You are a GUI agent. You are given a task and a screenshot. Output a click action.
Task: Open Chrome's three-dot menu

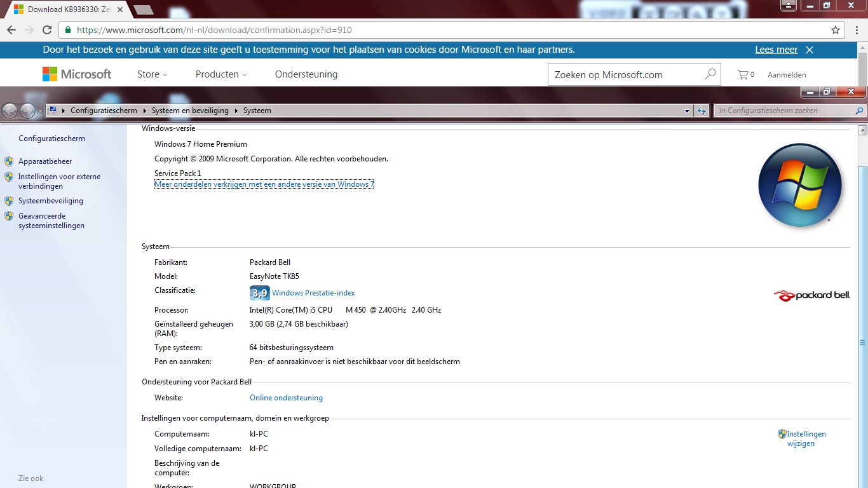(857, 30)
